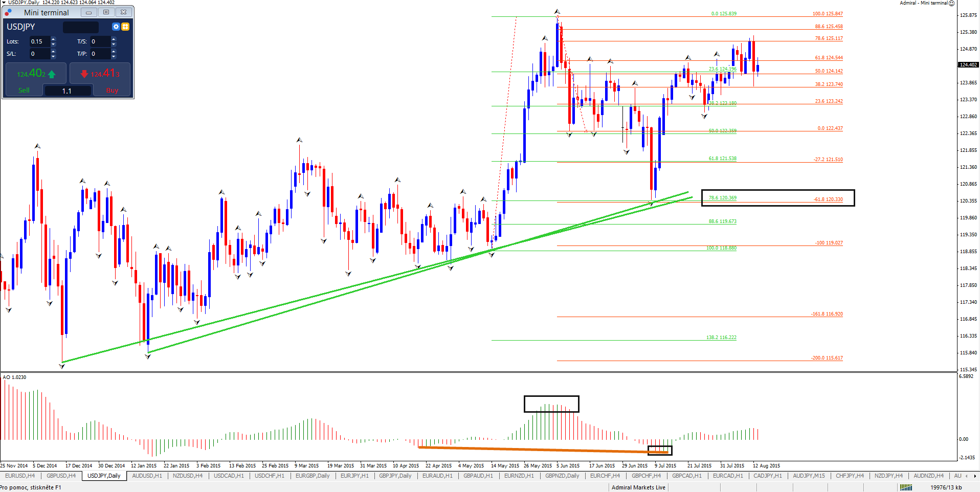Image resolution: width=980 pixels, height=492 pixels.
Task: Switch to the EURUSD,H4 chart tab
Action: click(x=20, y=476)
